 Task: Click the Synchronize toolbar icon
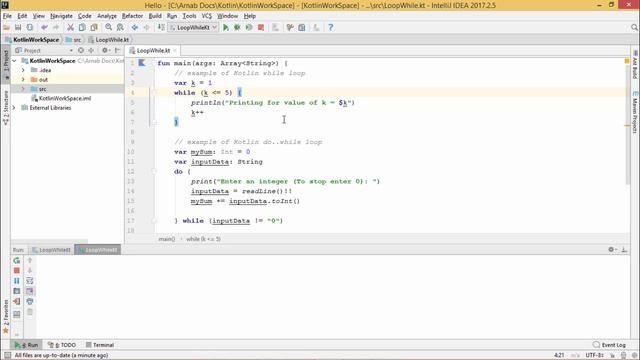[30, 27]
